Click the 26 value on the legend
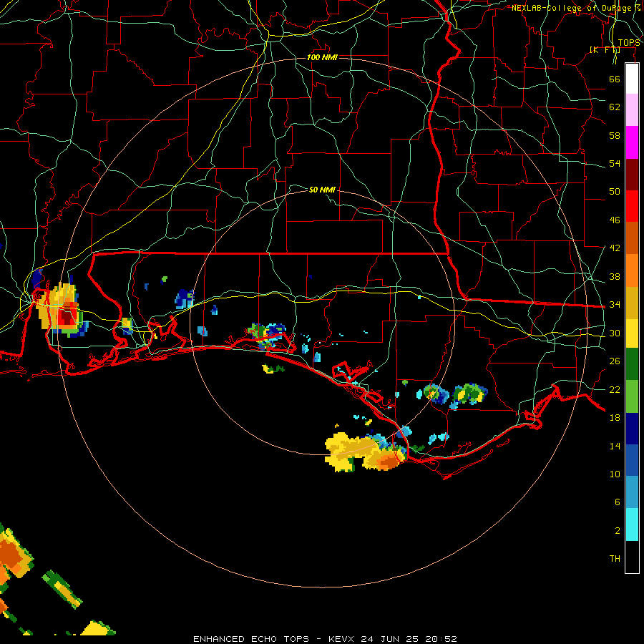Viewport: 644px width, 644px height. point(615,361)
